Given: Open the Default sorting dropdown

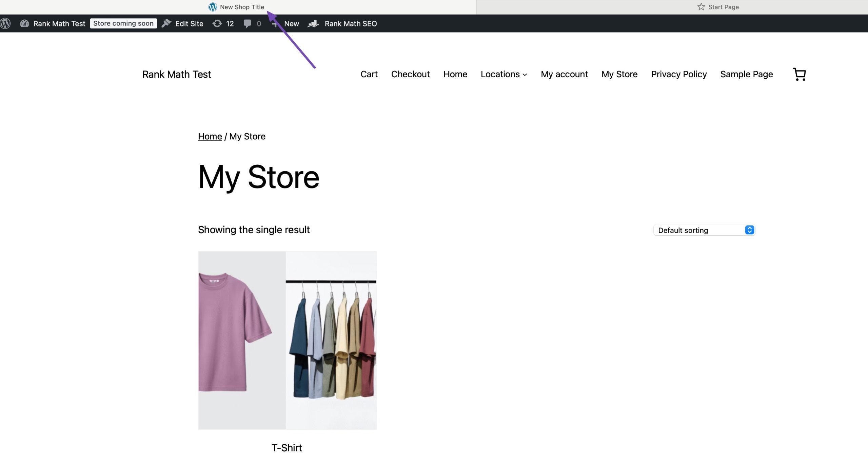Looking at the screenshot, I should coord(704,230).
